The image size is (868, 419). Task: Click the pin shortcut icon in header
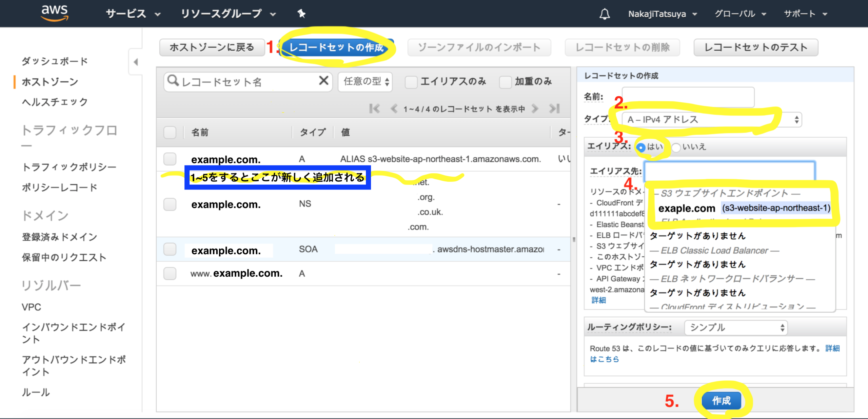(x=301, y=14)
